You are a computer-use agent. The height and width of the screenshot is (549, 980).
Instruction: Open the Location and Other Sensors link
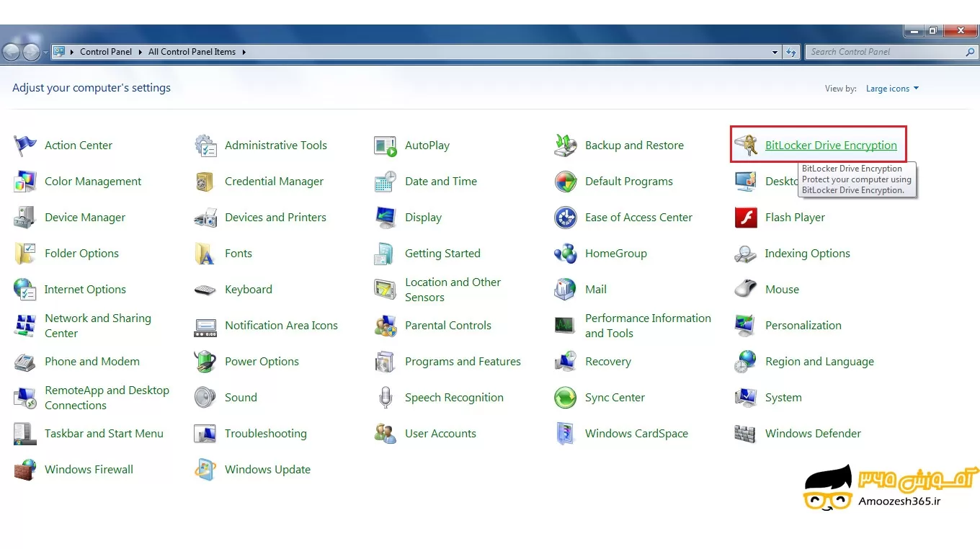453,290
